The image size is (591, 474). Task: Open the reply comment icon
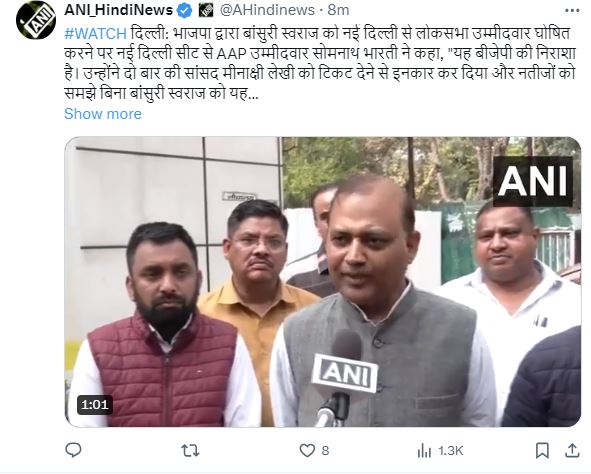pyautogui.click(x=73, y=450)
